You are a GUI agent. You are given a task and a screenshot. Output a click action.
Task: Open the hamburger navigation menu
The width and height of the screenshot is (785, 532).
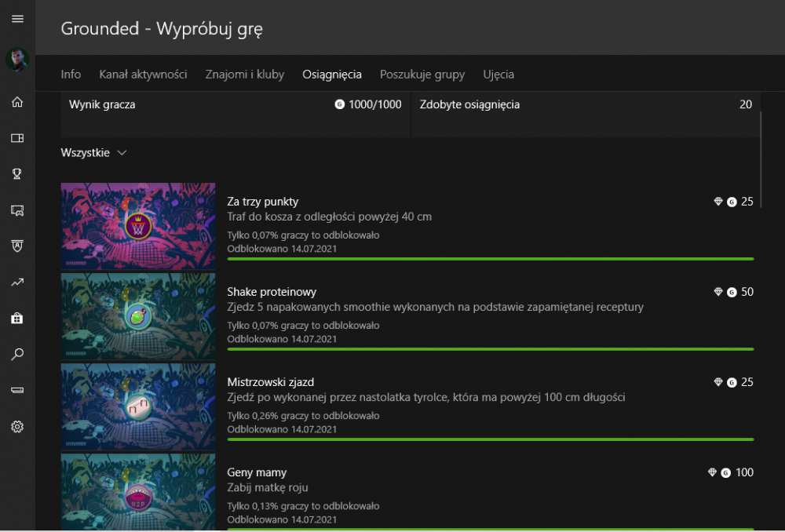17,19
